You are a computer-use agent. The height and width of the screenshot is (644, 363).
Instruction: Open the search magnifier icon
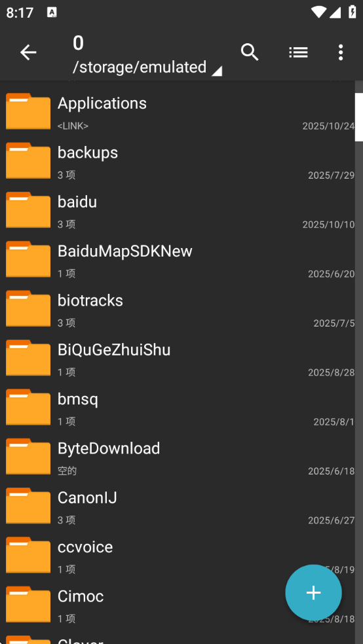(250, 52)
